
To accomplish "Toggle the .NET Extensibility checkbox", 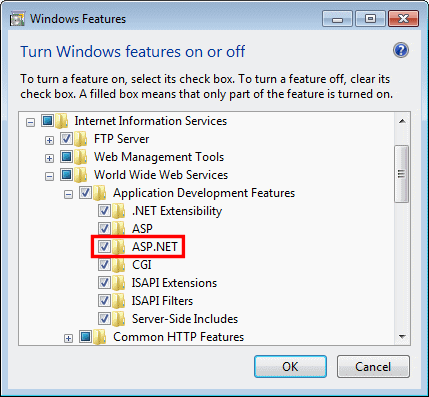I will click(104, 211).
